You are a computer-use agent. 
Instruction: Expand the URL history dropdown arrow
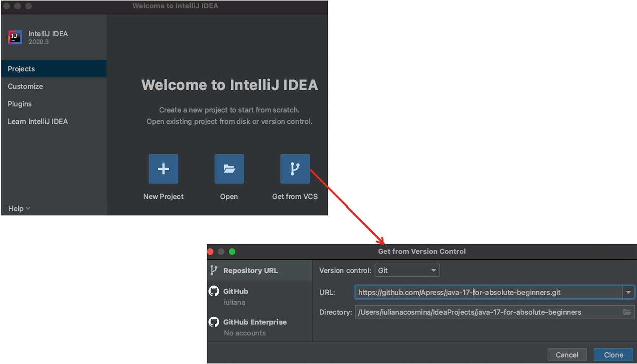(628, 292)
